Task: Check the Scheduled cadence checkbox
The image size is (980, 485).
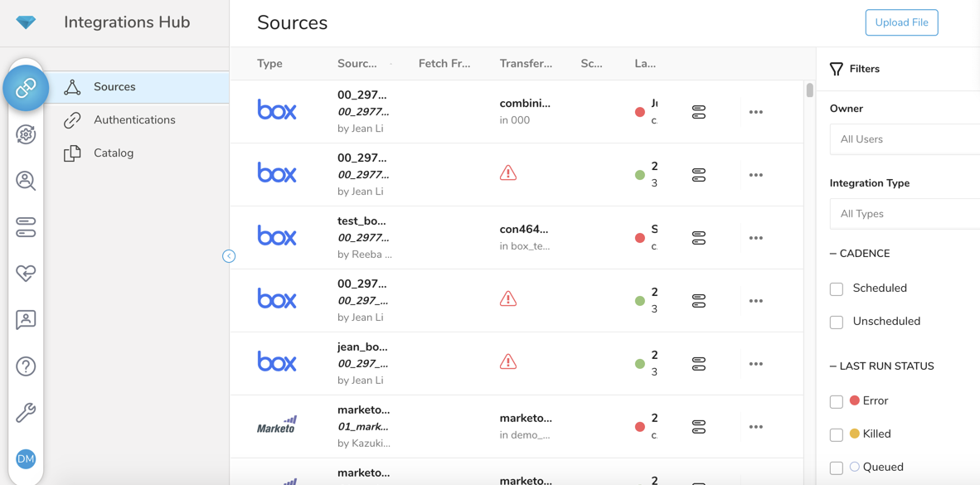Action: (837, 289)
